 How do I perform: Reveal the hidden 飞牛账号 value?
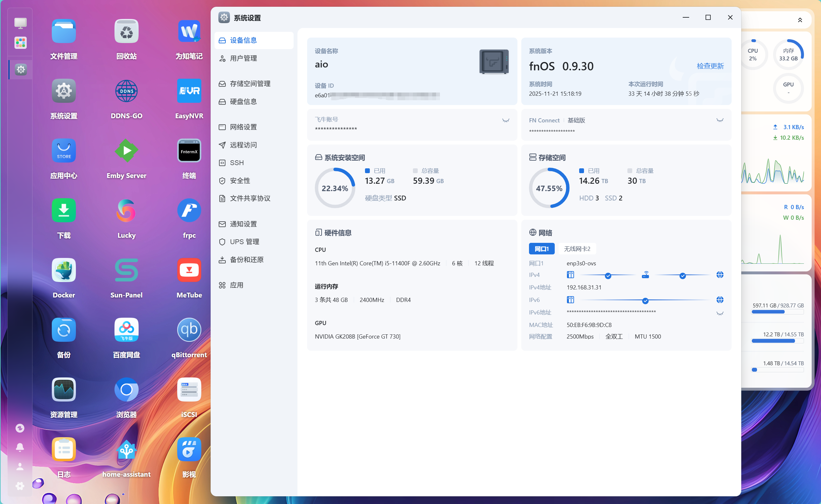506,120
